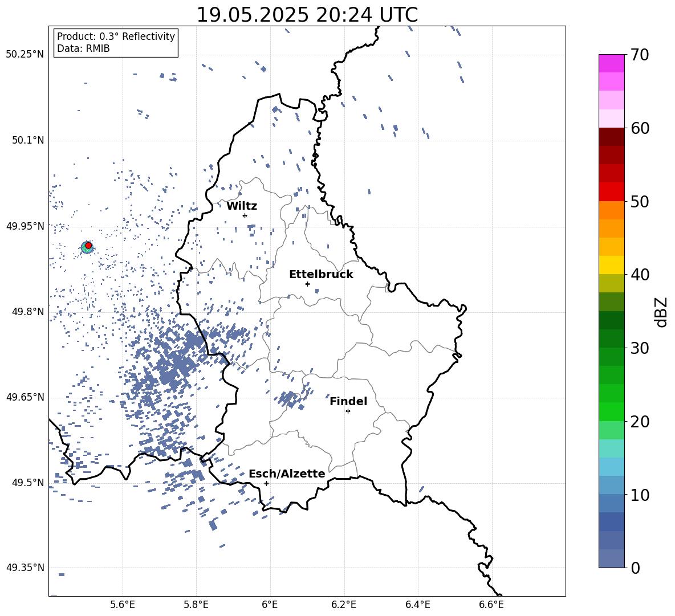Image resolution: width=675 pixels, height=616 pixels.
Task: Click the red radar location marker
Action: click(x=88, y=246)
